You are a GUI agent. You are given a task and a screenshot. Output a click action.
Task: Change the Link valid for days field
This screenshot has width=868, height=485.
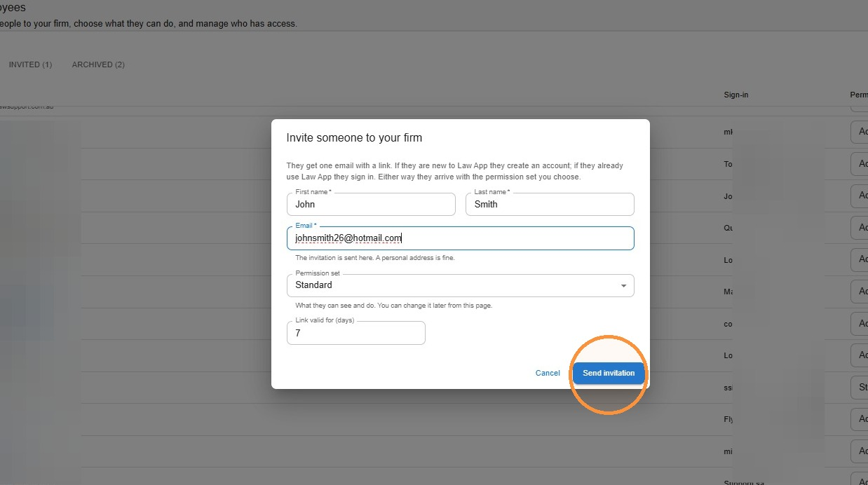click(x=355, y=333)
